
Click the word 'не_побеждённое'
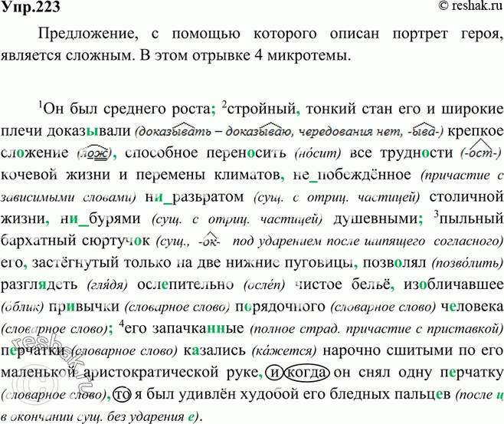tap(352, 175)
